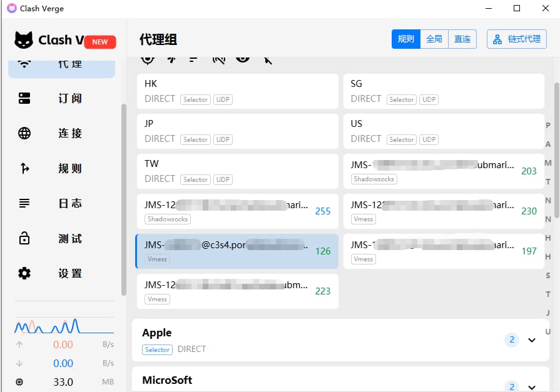Screen dimensions: 560x392
Task: Click the sidebar vertical scrollbar
Action: (123, 200)
